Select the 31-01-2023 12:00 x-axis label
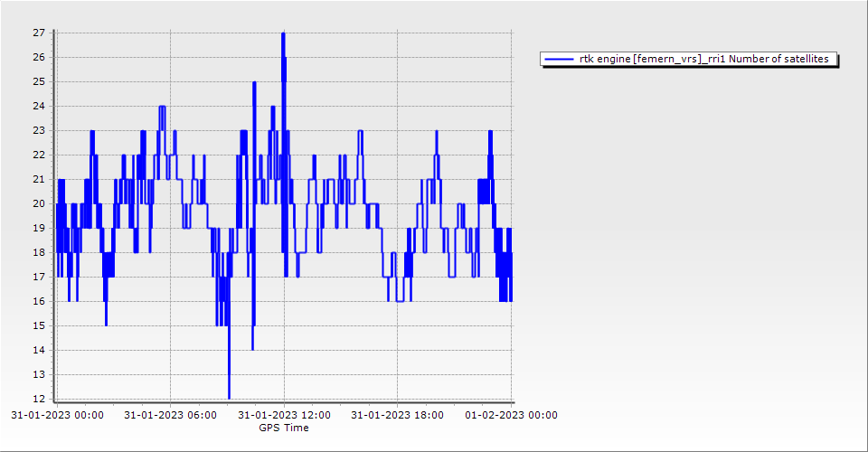This screenshot has height=452, width=868. tap(284, 415)
